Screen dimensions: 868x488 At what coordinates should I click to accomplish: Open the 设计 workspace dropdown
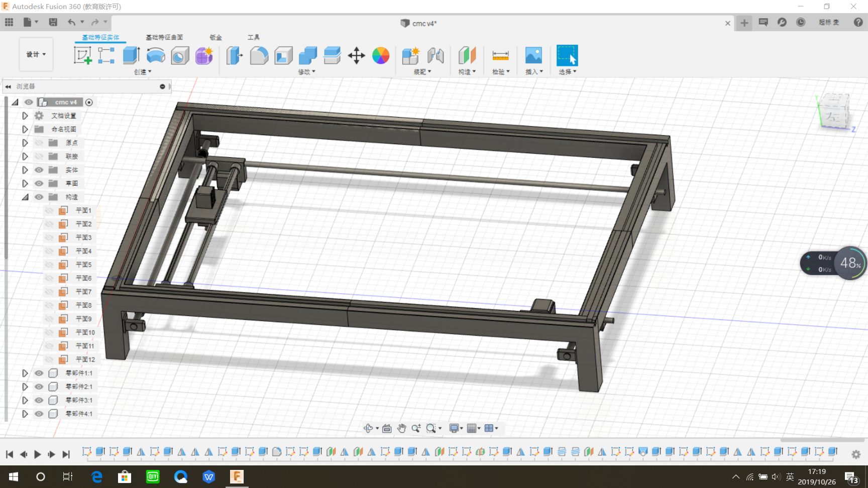click(x=36, y=54)
